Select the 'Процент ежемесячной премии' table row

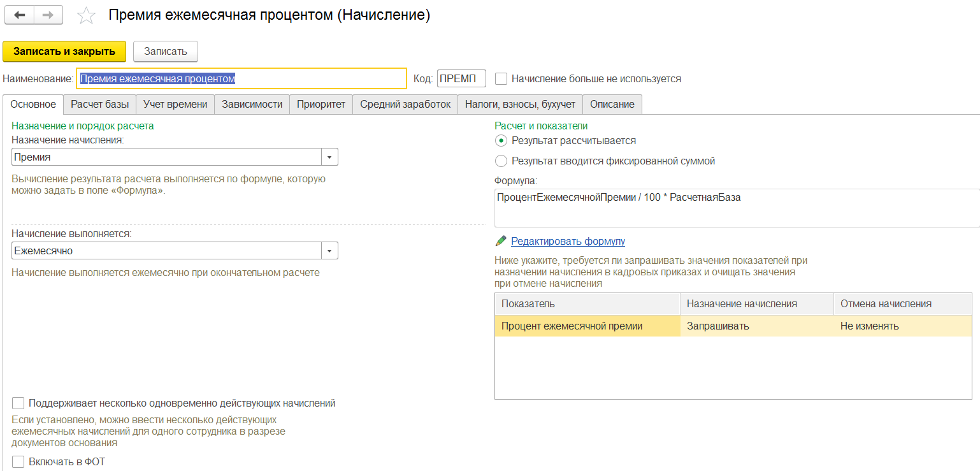coord(586,326)
